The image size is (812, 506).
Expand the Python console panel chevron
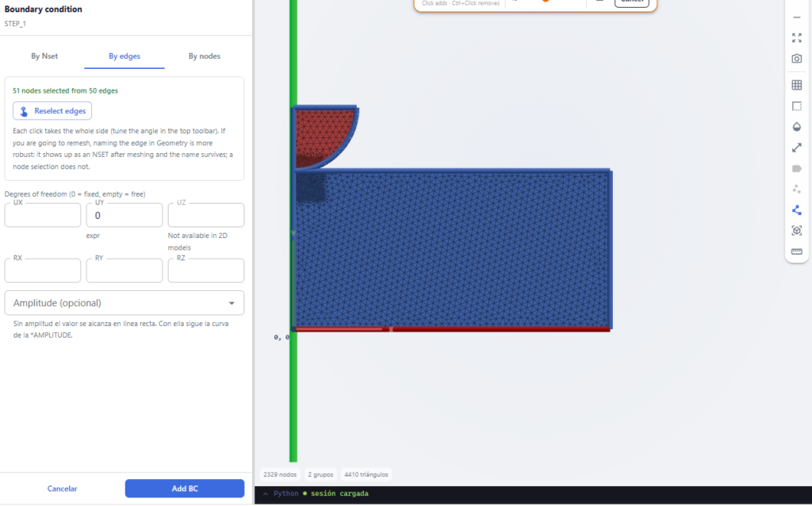266,493
